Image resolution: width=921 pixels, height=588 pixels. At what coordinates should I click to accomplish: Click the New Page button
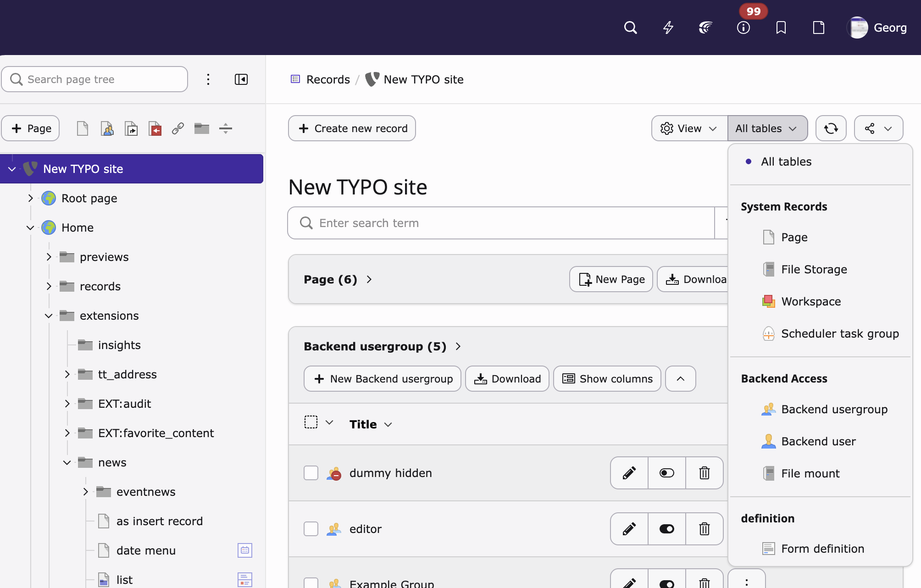coord(611,279)
